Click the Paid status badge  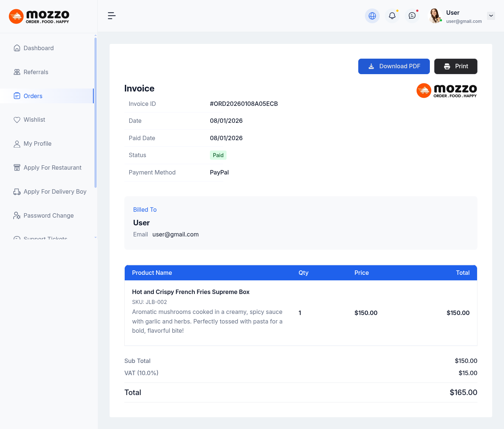coord(218,155)
